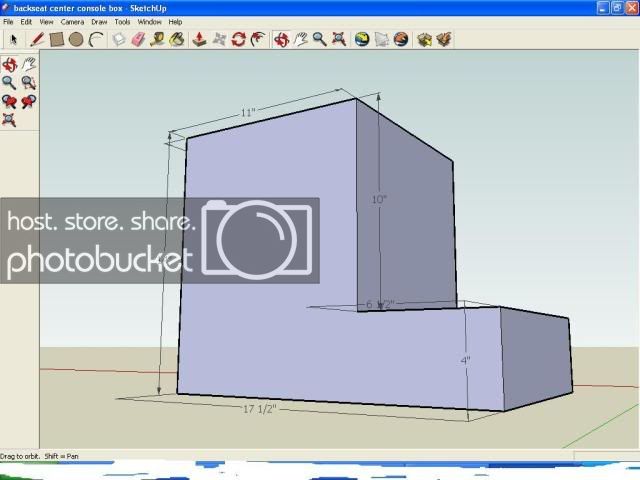The height and width of the screenshot is (480, 640).
Task: Click Zoom Extents in left toolbar
Action: click(x=9, y=120)
